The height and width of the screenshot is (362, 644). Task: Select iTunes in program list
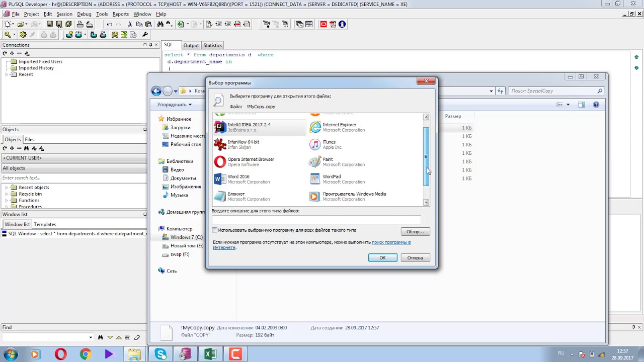[354, 145]
